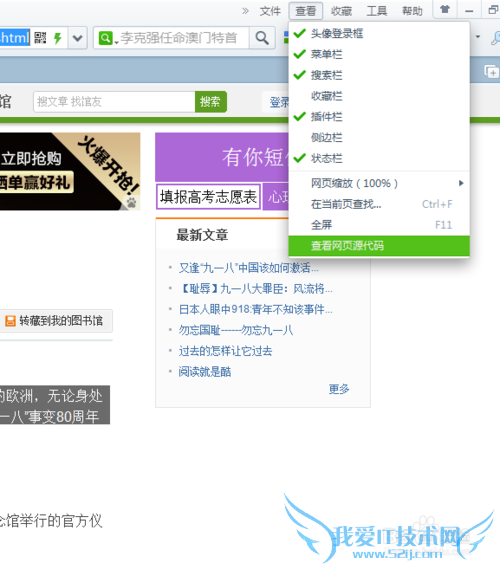The height and width of the screenshot is (569, 500).
Task: Click the 登录 link
Action: (279, 102)
